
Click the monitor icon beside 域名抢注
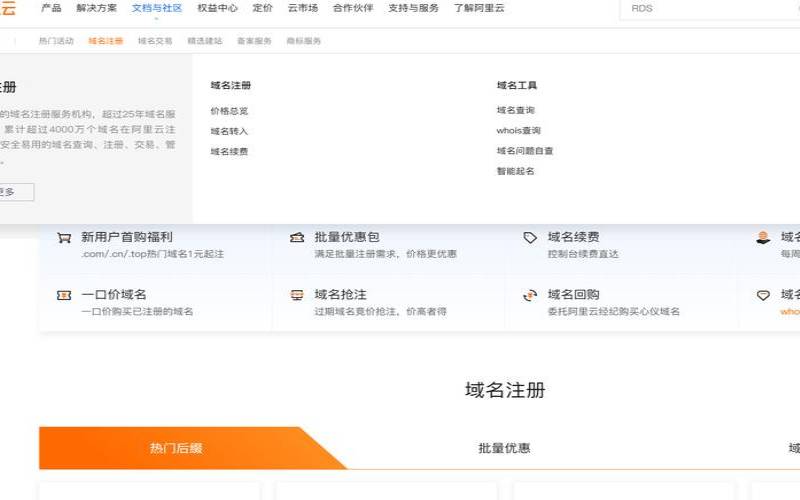(297, 295)
